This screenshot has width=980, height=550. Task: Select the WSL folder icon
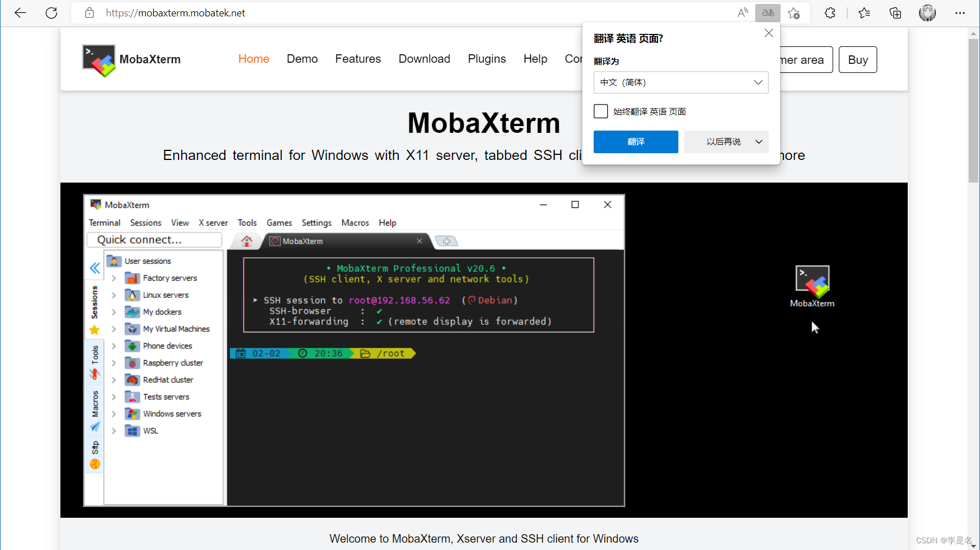[132, 431]
